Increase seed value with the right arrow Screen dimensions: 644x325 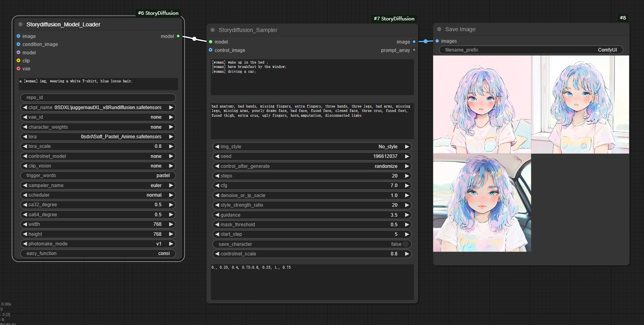tap(407, 156)
